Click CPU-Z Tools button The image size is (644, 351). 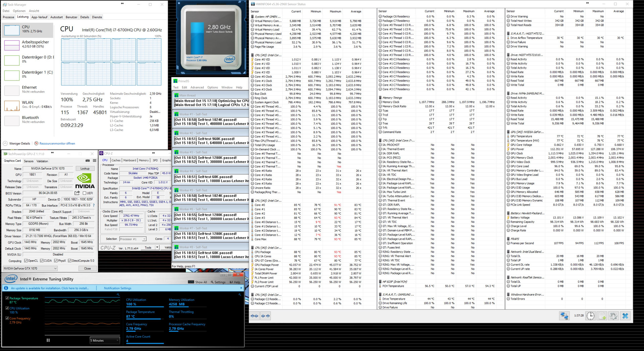point(148,247)
